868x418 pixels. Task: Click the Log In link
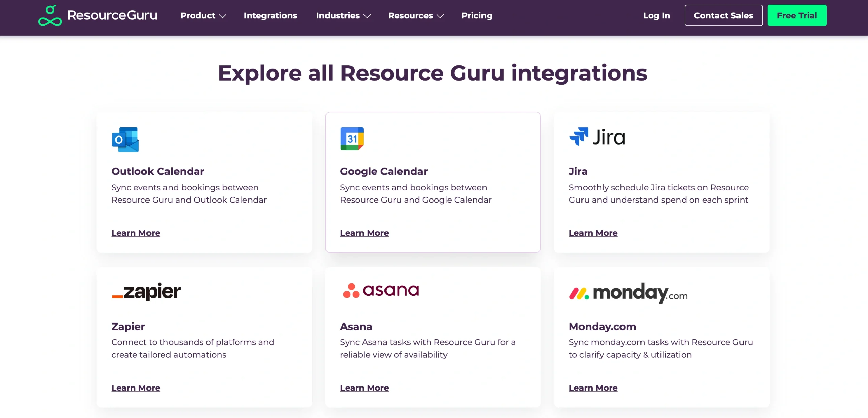point(656,16)
